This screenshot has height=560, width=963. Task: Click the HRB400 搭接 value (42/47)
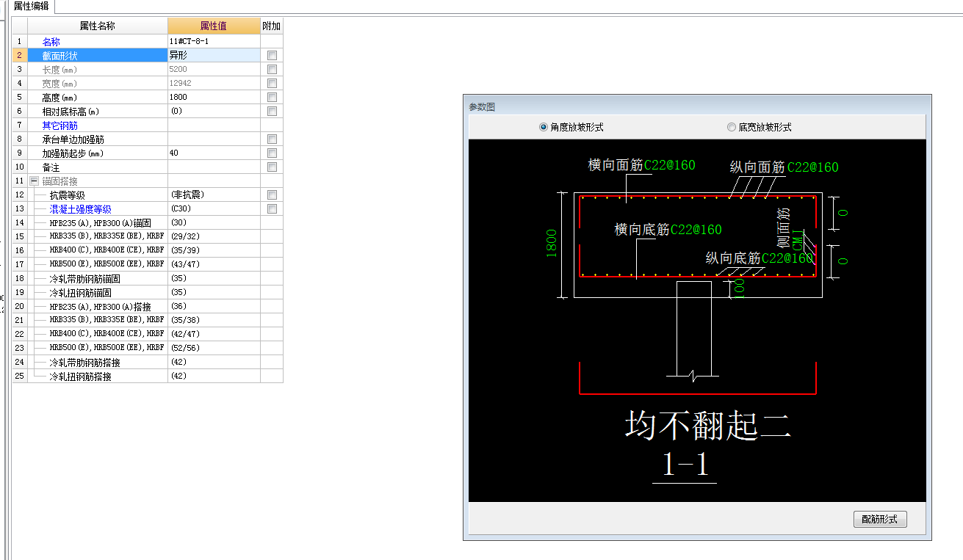[x=214, y=334]
